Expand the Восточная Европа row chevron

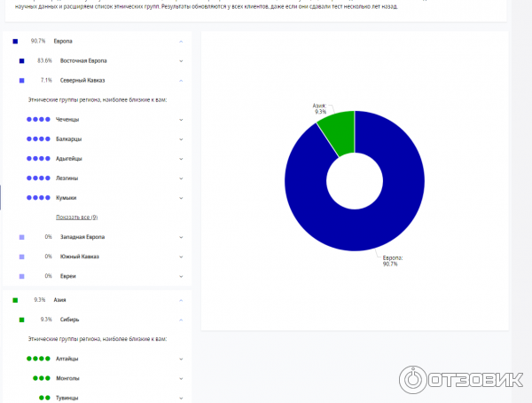[181, 60]
